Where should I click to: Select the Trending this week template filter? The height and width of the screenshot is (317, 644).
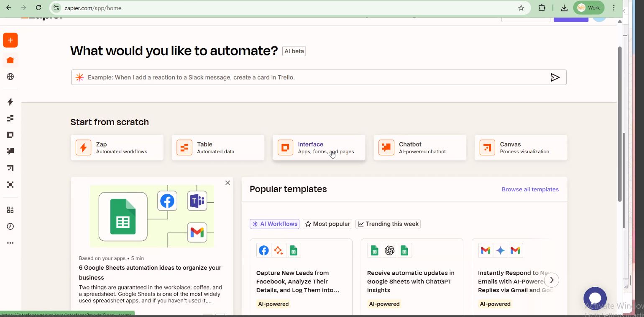388,224
